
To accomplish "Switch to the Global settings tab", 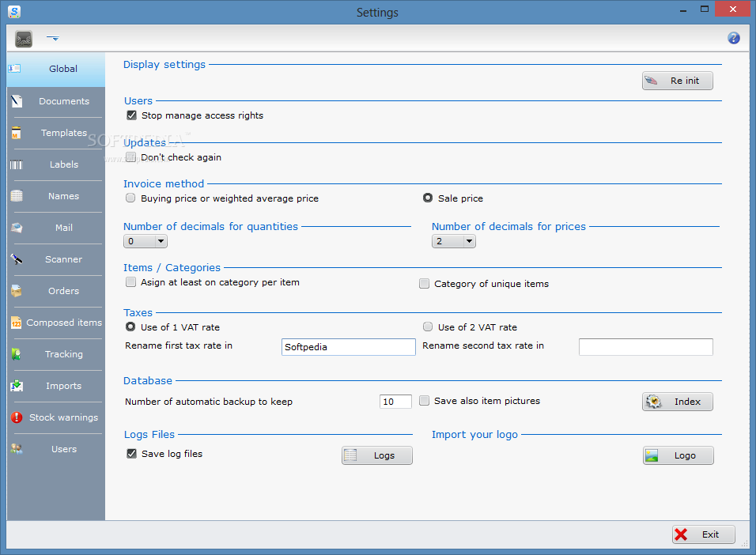I will (x=56, y=69).
